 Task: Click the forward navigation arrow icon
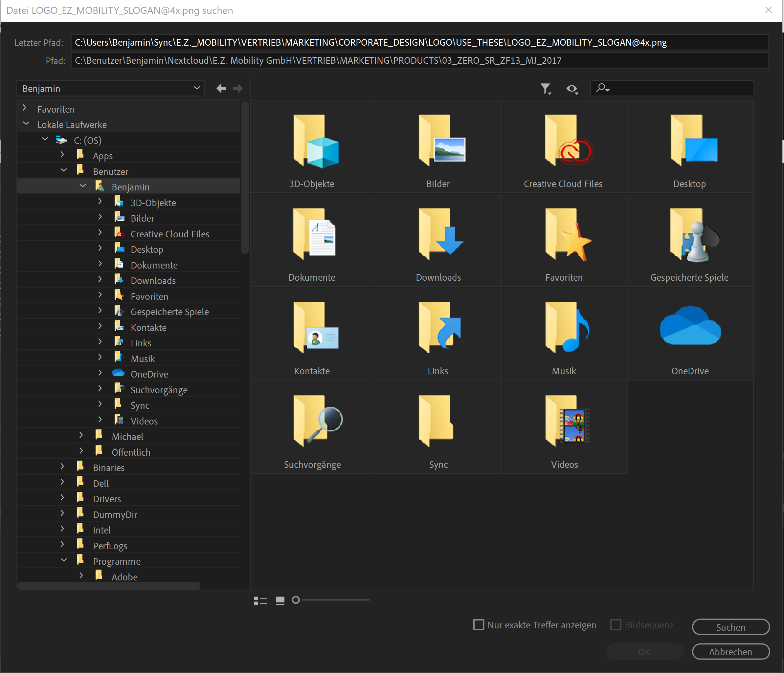click(239, 89)
